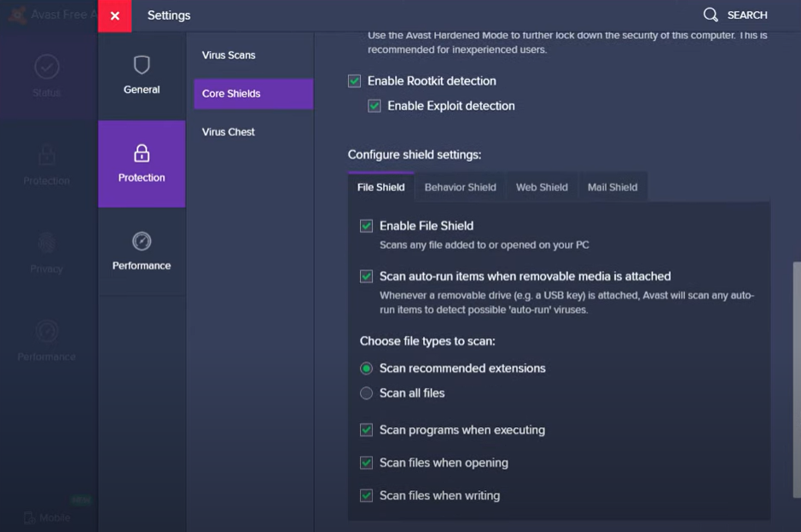Toggle Enable File Shield checkbox

pos(366,226)
